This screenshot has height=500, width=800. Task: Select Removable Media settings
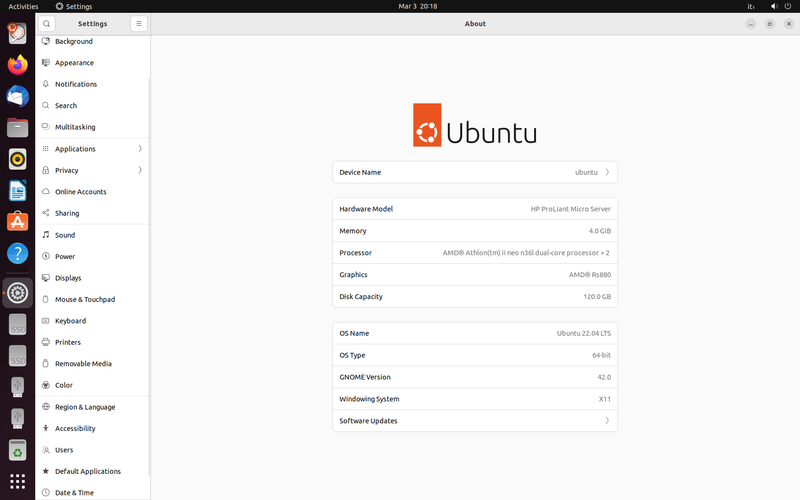point(93,364)
